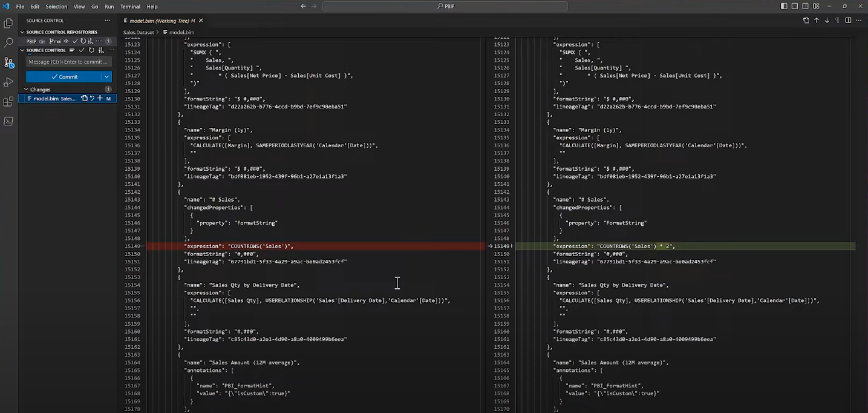Toggle bottom panel visibility
Screen dimensions: 868x413
click(x=795, y=6)
